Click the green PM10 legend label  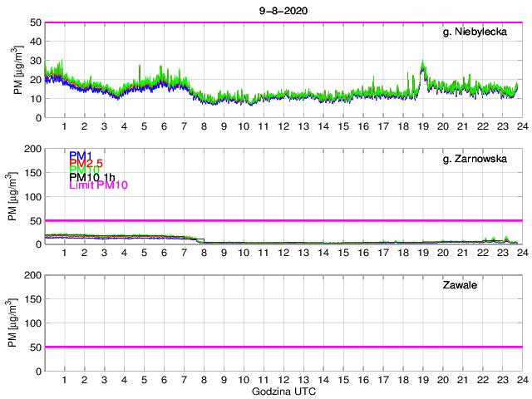click(x=84, y=170)
